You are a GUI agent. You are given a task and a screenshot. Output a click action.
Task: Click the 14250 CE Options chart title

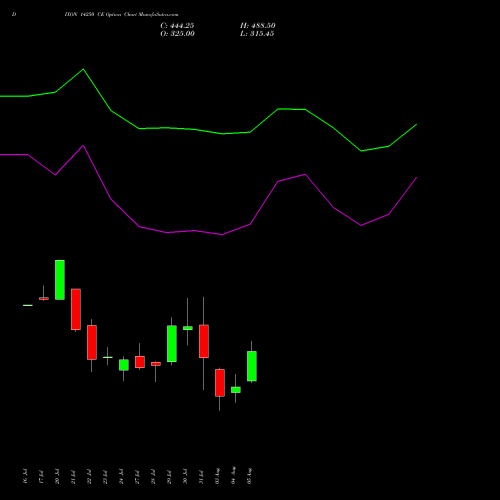[x=121, y=15]
